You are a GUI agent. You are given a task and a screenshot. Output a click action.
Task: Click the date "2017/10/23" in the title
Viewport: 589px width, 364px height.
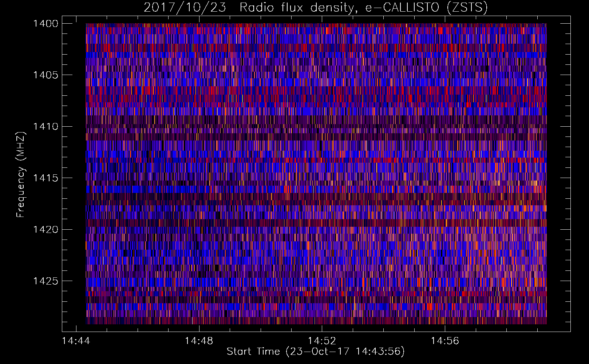(x=185, y=8)
